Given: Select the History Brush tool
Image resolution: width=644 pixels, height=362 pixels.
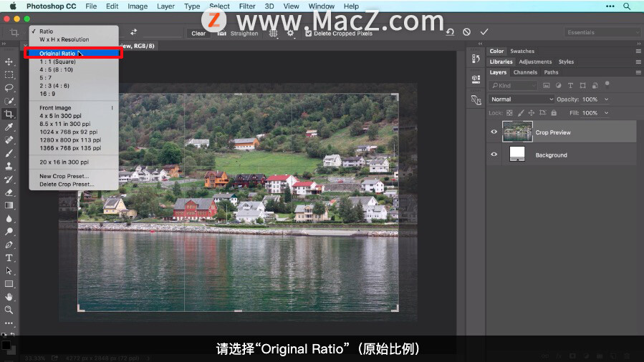Looking at the screenshot, I should (x=9, y=179).
